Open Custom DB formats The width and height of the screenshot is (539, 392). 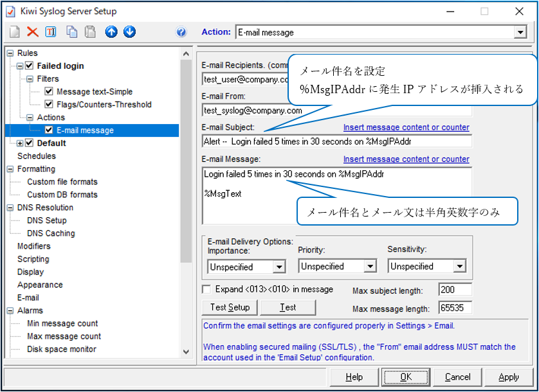pyautogui.click(x=62, y=195)
